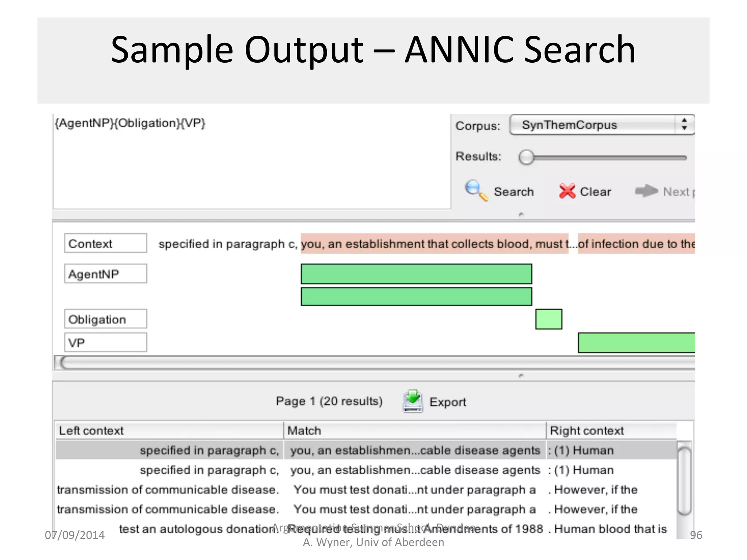Click the Search button label
This screenshot has height=560, width=747.
tap(514, 192)
